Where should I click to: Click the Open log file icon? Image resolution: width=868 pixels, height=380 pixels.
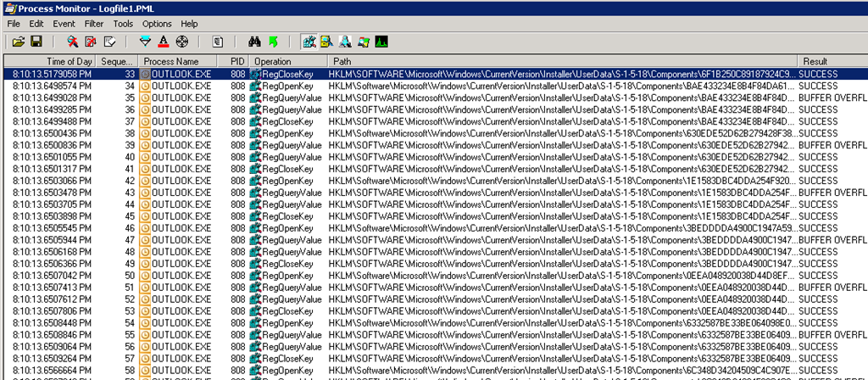18,41
